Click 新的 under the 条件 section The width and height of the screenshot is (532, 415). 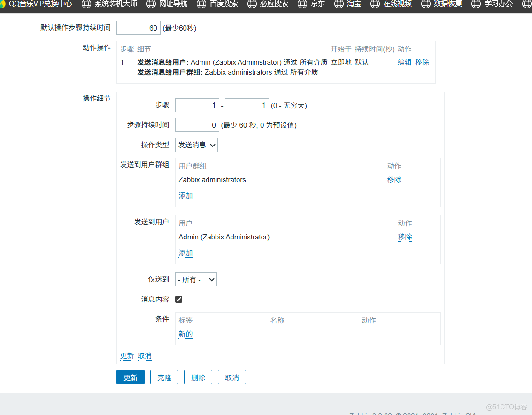click(185, 334)
